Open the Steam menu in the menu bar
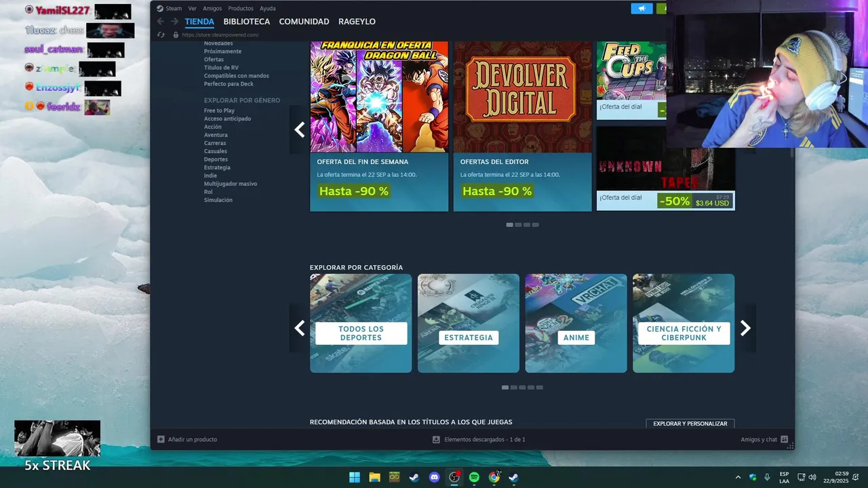868x488 pixels. [x=174, y=9]
